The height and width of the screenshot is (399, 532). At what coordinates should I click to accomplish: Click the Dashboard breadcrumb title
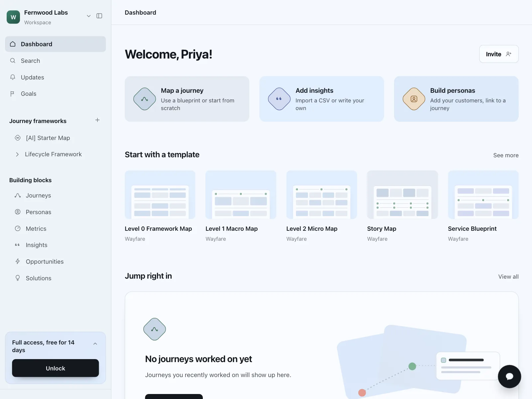point(140,13)
